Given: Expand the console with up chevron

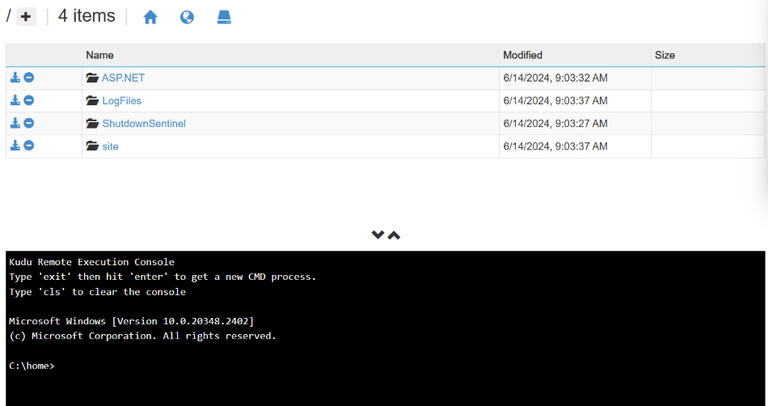Looking at the screenshot, I should point(394,235).
